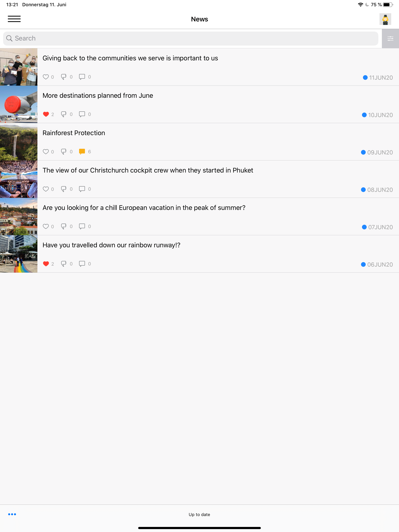The image size is (399, 532).
Task: Dislike the 'Rainforest Protection' article
Action: point(64,151)
